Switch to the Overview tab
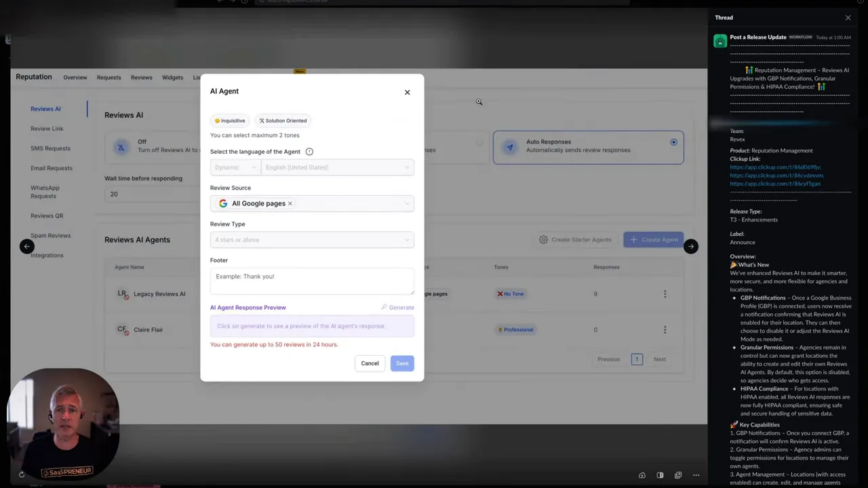868x488 pixels. click(x=75, y=78)
